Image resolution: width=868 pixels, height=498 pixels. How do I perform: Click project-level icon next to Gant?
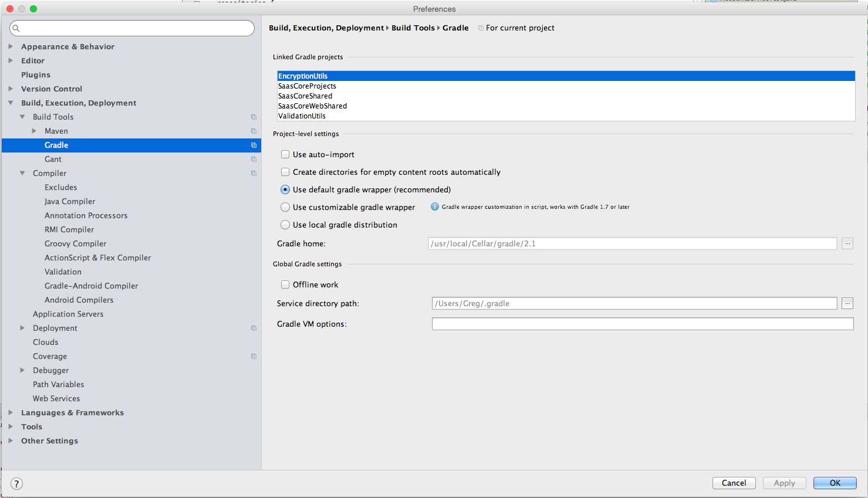[254, 160]
